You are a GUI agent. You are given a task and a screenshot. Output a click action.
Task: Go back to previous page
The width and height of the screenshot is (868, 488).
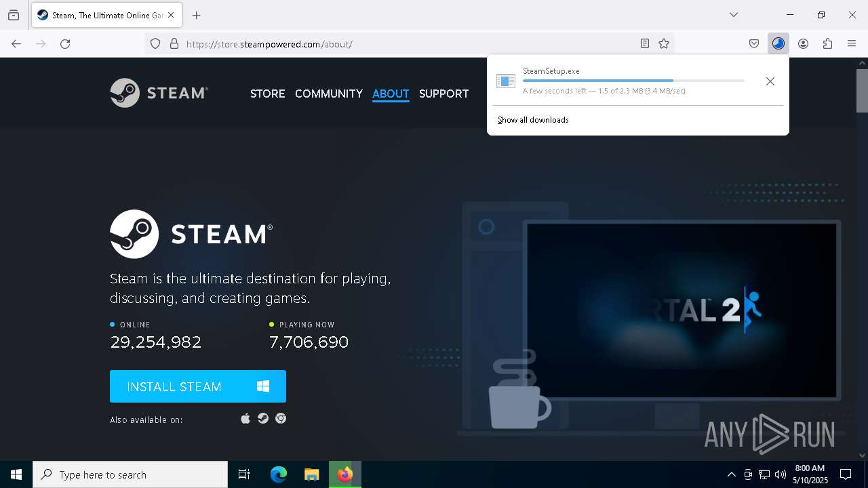(x=16, y=43)
